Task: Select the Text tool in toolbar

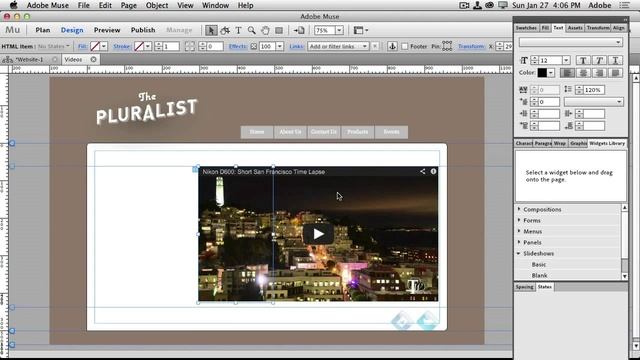Action: click(238, 30)
